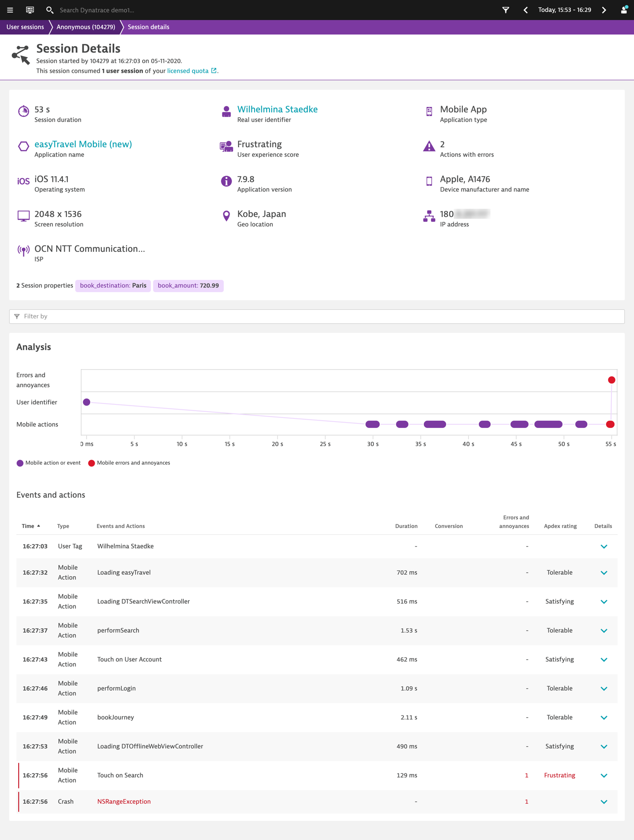Click the ISP antenna icon
The height and width of the screenshot is (840, 634).
click(24, 250)
